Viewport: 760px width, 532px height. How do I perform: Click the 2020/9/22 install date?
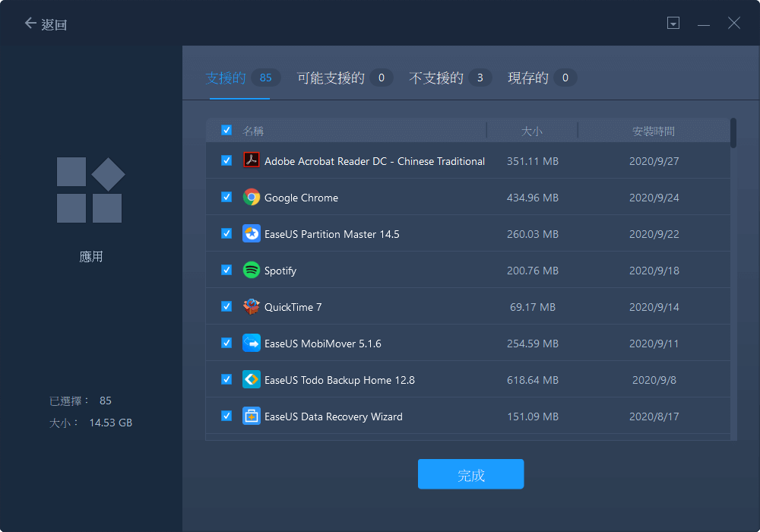[x=654, y=234]
